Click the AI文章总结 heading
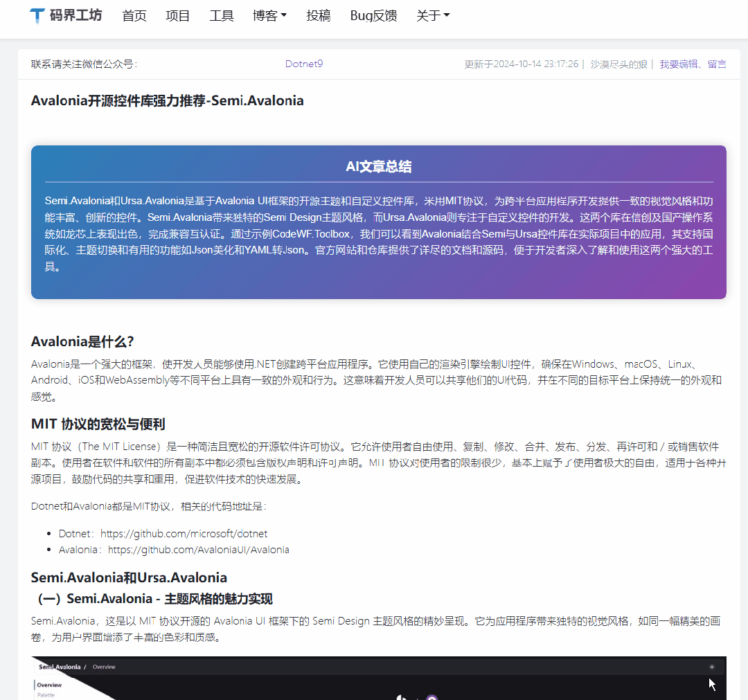Image resolution: width=748 pixels, height=700 pixels. tap(379, 166)
